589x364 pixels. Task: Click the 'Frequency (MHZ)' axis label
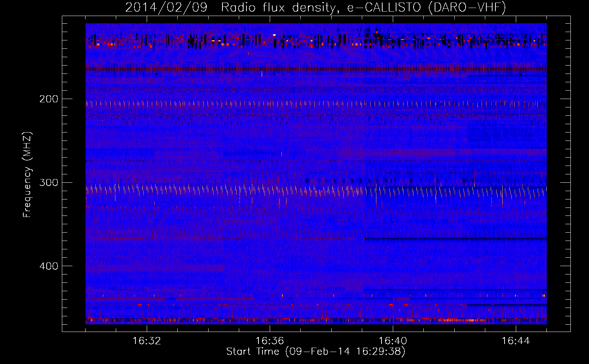[28, 175]
